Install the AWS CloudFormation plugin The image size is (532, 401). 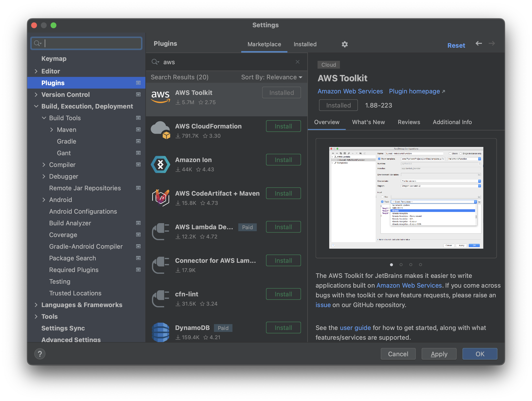coord(283,126)
